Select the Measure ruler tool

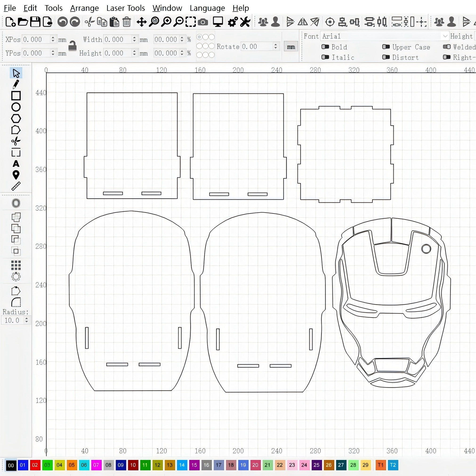16,186
